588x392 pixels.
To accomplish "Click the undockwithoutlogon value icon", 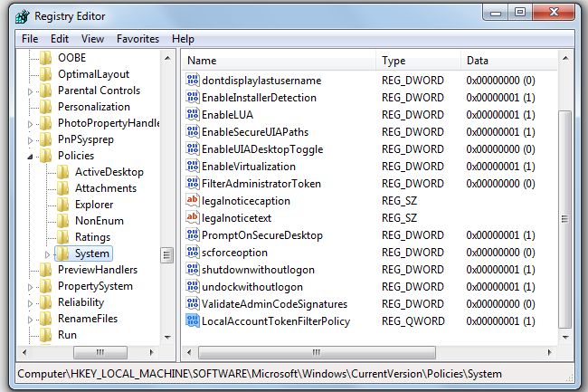I will tap(193, 287).
